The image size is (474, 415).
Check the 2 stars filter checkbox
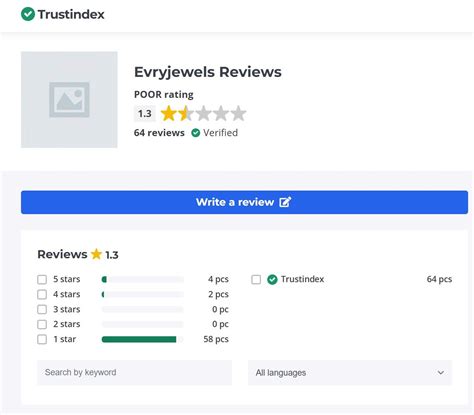42,324
